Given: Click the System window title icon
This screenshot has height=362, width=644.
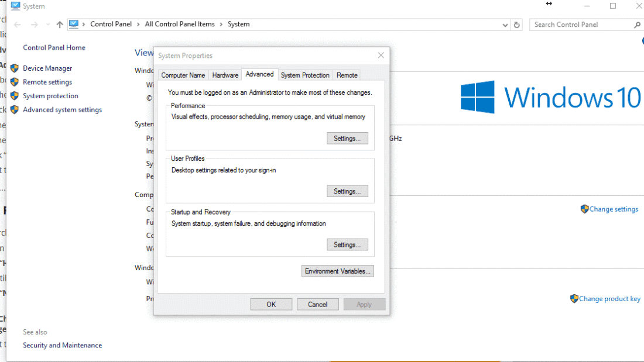Looking at the screenshot, I should [x=16, y=6].
